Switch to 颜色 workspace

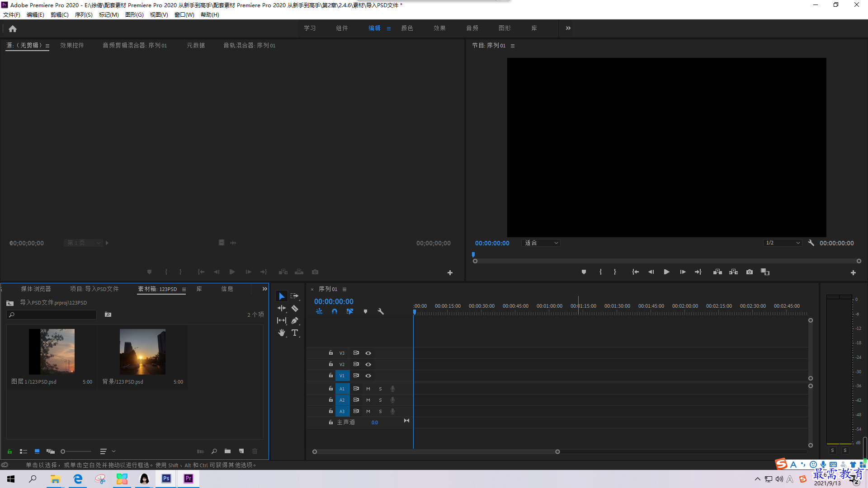[407, 28]
